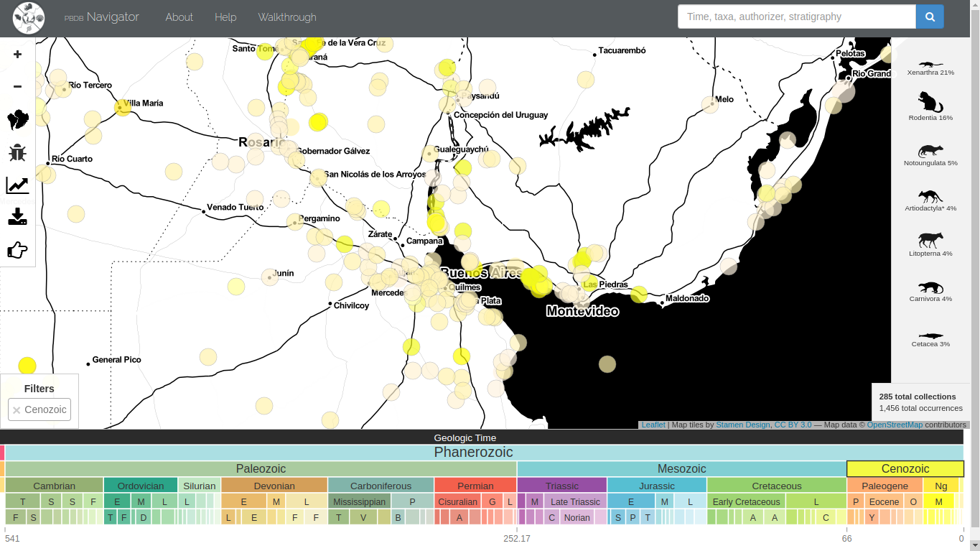980x551 pixels.
Task: Click the download data icon
Action: [17, 217]
